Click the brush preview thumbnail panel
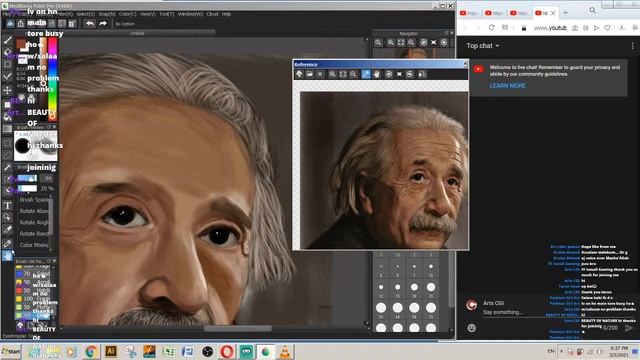 36,146
